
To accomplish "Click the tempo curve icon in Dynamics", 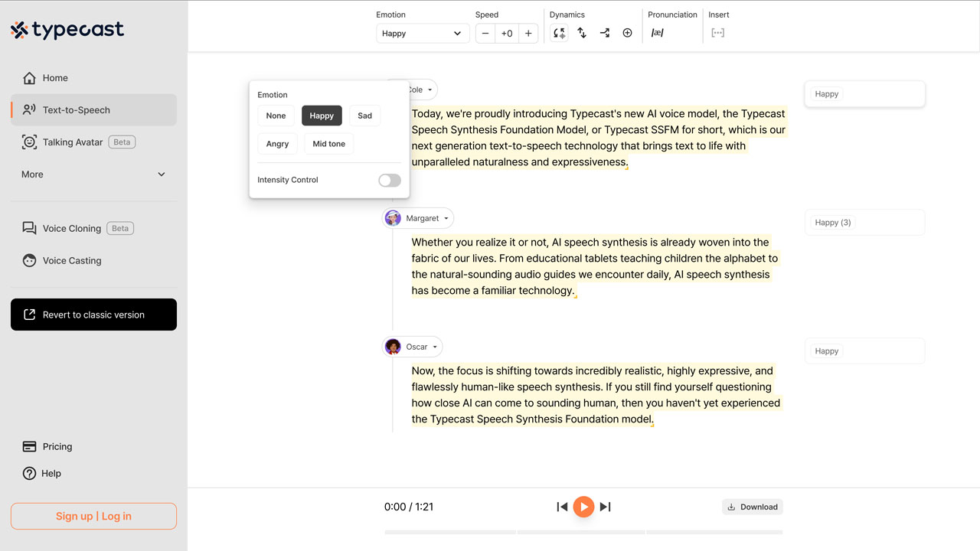I will point(604,32).
